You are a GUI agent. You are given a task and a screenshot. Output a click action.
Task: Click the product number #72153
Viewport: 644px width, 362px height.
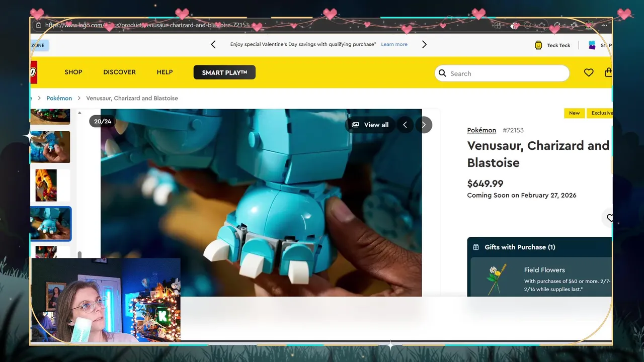[513, 130]
